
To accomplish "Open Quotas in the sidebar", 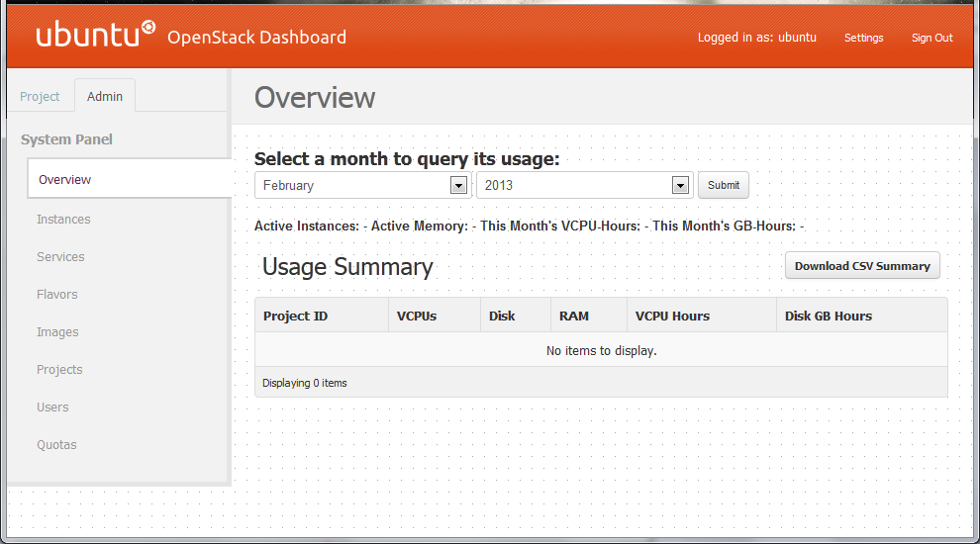I will (x=56, y=445).
